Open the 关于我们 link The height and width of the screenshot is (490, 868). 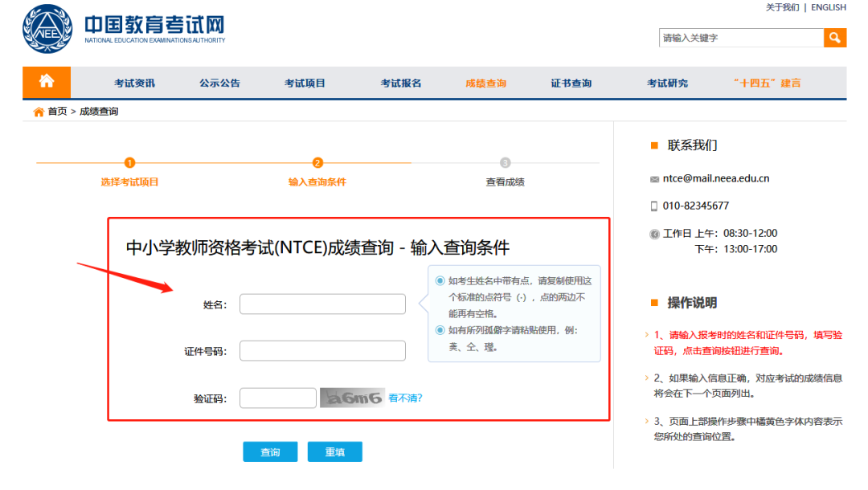[782, 7]
